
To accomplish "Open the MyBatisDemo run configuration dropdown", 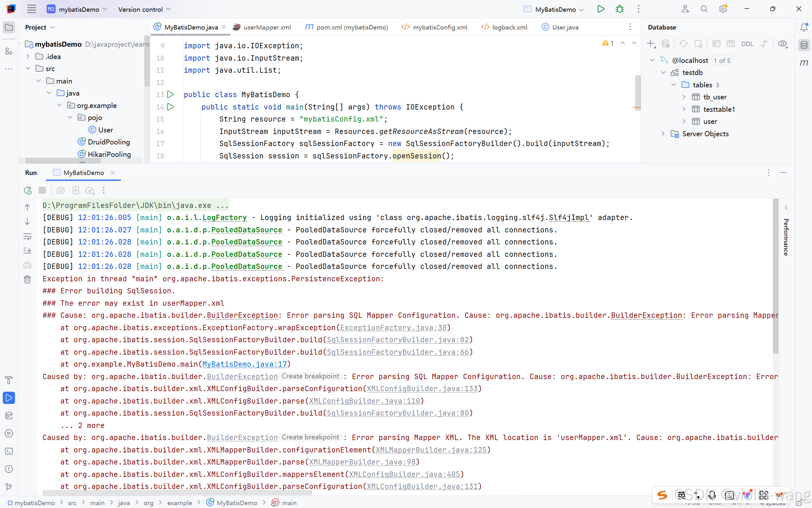I will 556,10.
